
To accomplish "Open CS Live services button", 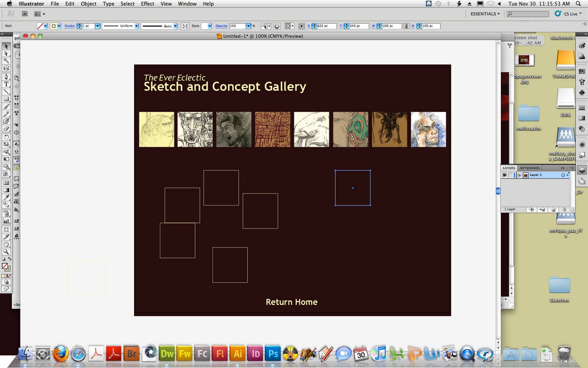I will pos(569,14).
